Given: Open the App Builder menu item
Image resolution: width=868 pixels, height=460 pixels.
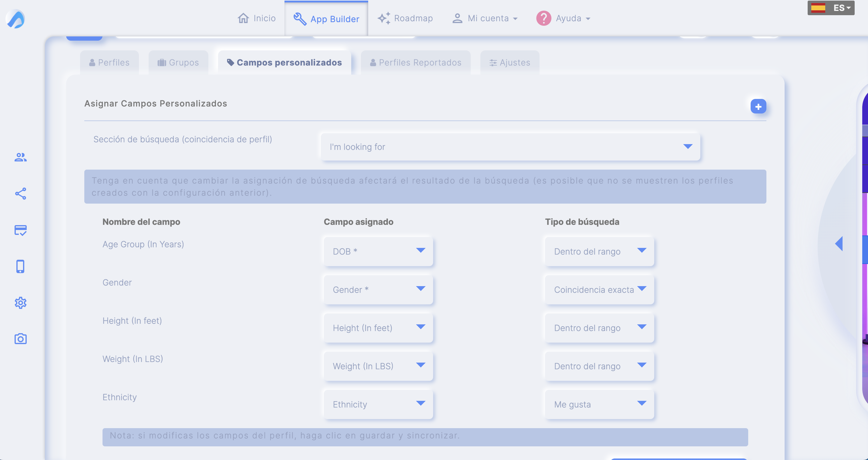Looking at the screenshot, I should pos(326,19).
